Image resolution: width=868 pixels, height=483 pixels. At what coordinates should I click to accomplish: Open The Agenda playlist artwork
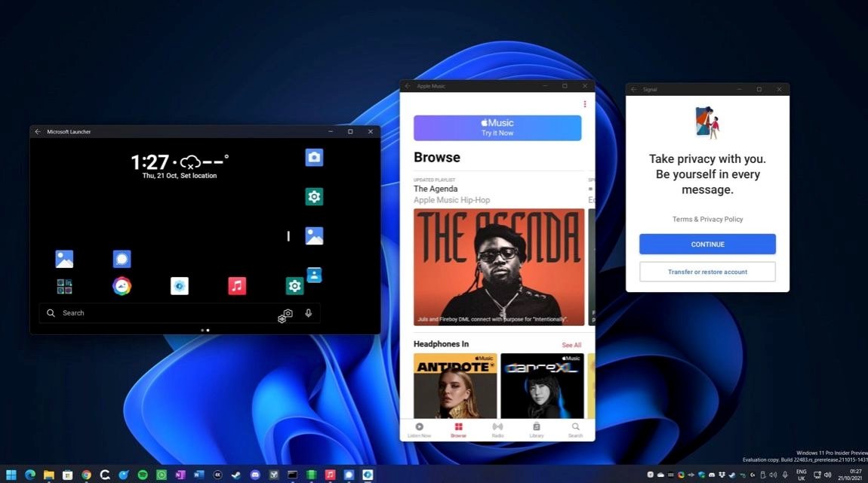click(499, 266)
